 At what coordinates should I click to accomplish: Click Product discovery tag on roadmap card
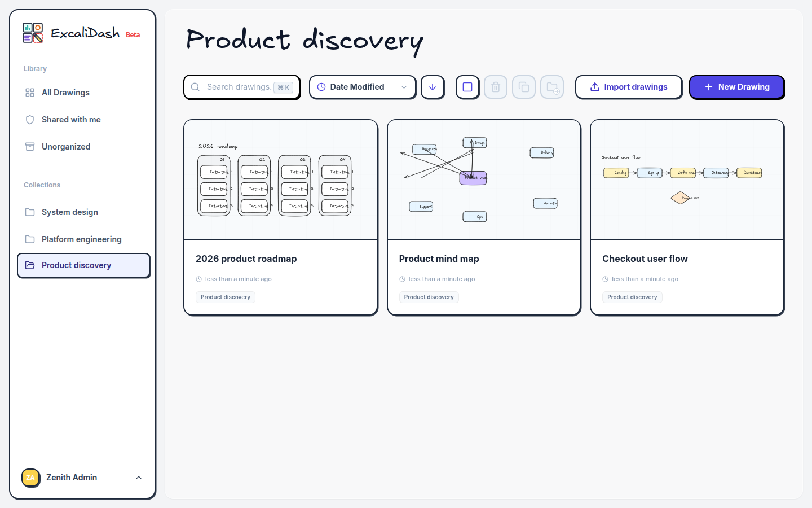tap(226, 297)
